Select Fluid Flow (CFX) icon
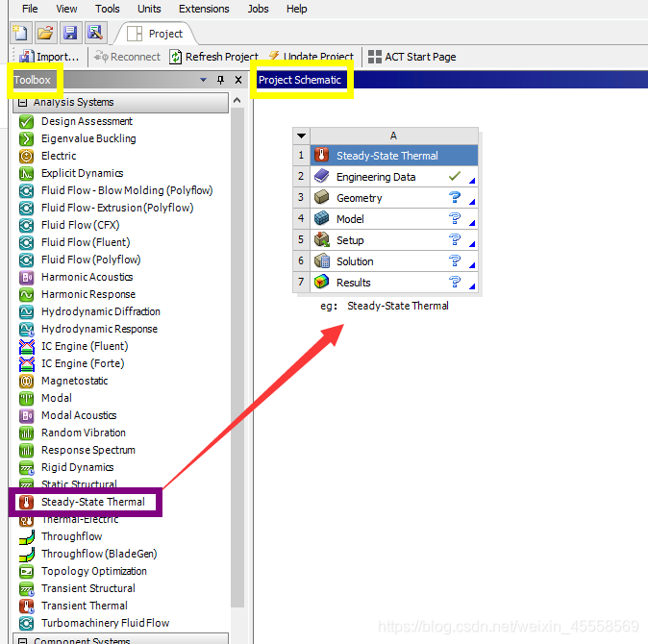 pyautogui.click(x=26, y=225)
